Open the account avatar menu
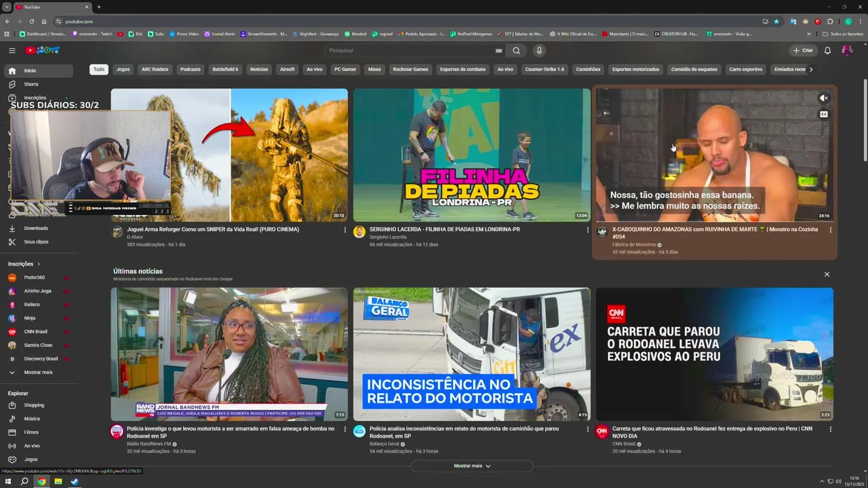868x488 pixels. pyautogui.click(x=847, y=50)
